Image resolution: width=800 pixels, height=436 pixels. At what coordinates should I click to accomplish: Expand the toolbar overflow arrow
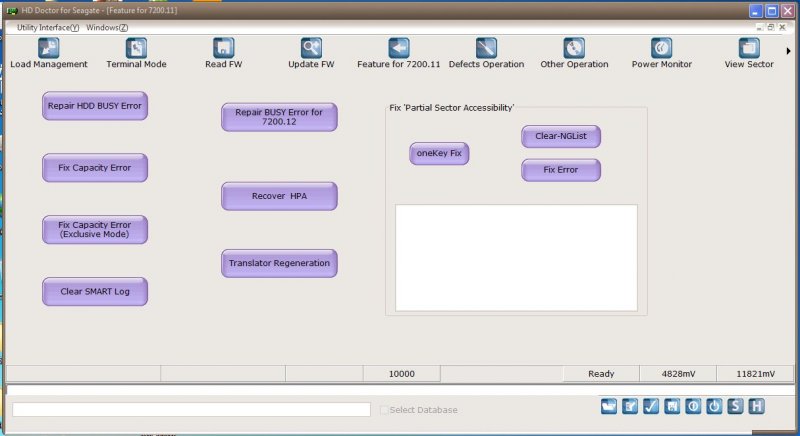[788, 51]
